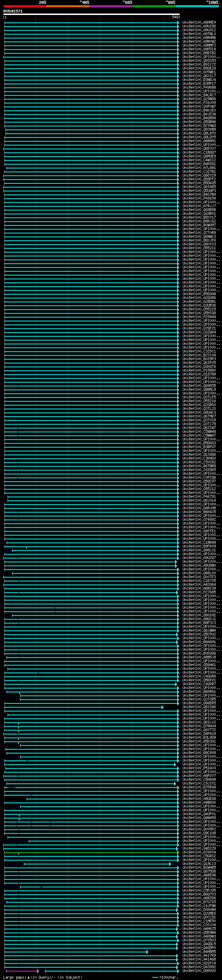This screenshot has height=980, width=222.
Task: Click label UniRef100_Q56A61
Action: [x=199, y=665]
